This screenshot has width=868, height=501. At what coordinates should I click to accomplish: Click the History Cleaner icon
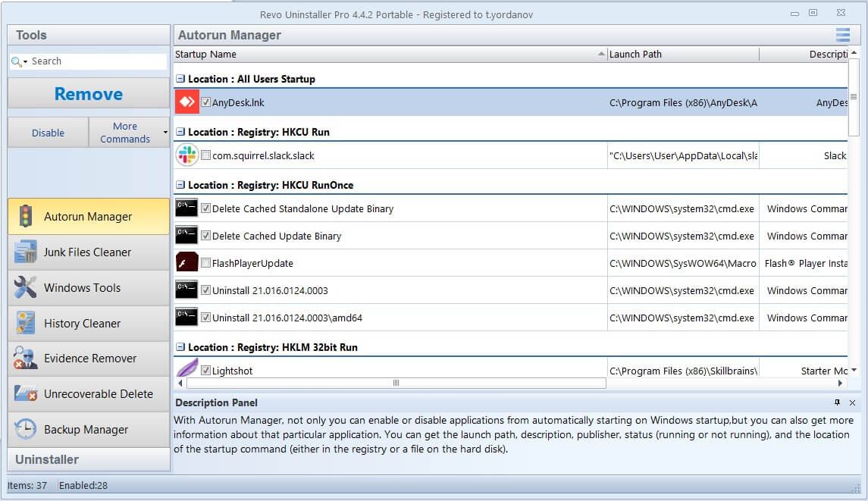click(x=26, y=323)
